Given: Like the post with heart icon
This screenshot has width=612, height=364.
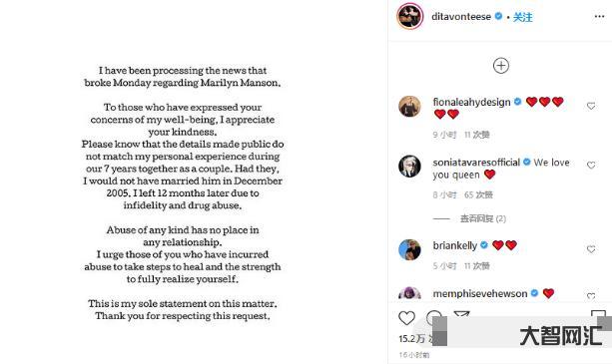Looking at the screenshot, I should (406, 318).
